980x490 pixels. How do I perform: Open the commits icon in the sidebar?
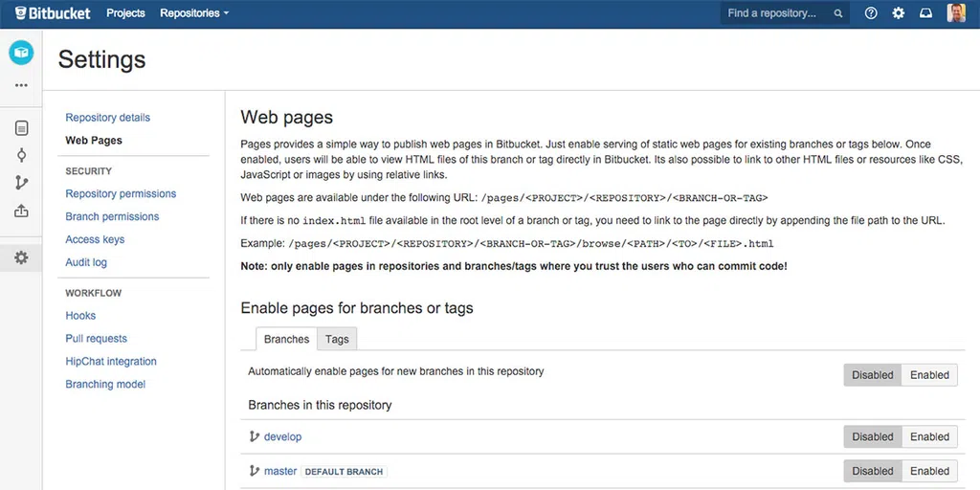[21, 156]
